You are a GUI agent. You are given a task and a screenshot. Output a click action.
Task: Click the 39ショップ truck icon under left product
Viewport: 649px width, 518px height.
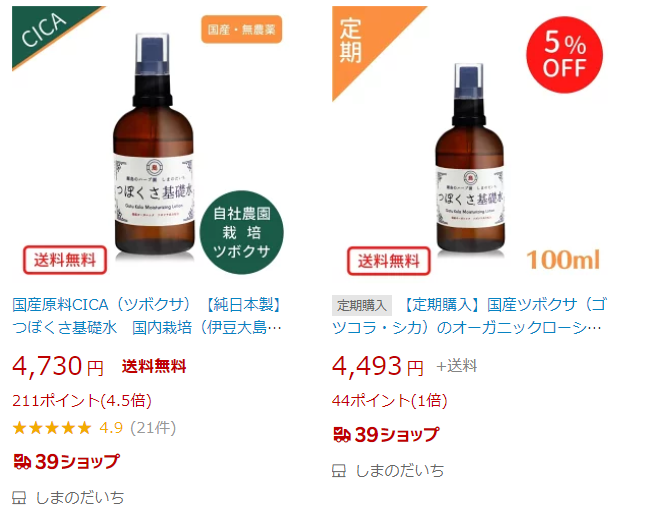(x=22, y=461)
